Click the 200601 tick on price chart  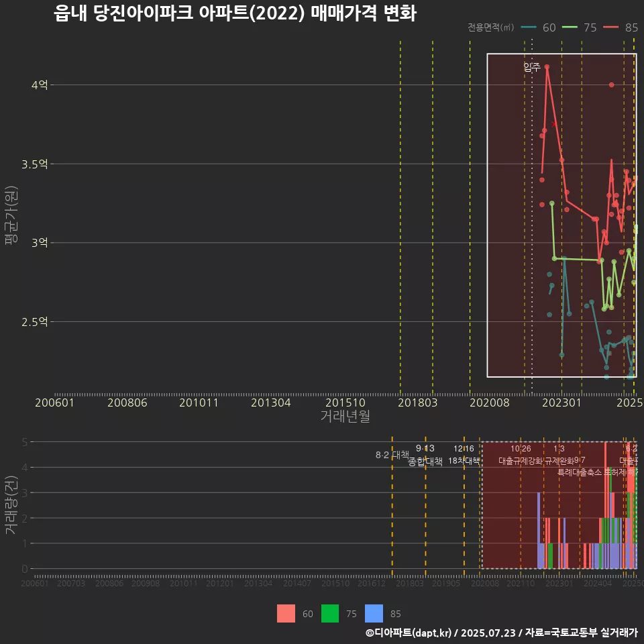point(54,402)
